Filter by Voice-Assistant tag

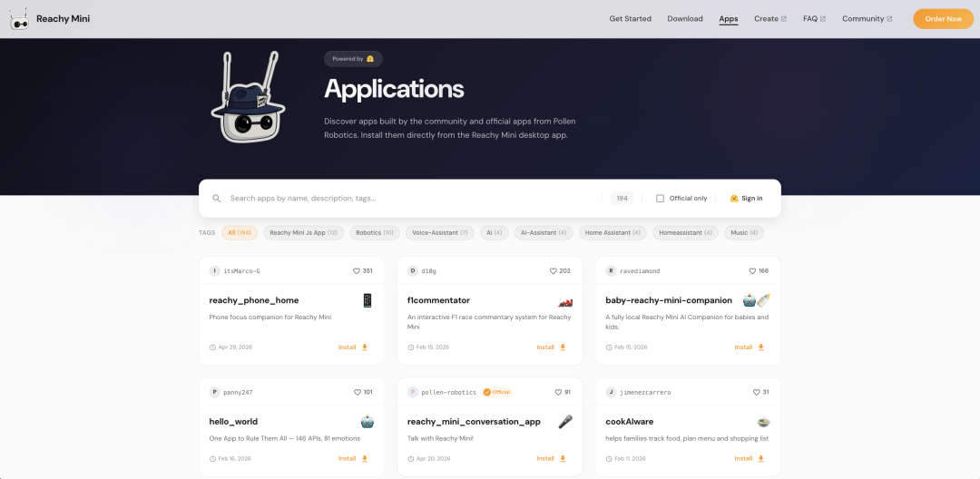click(439, 232)
